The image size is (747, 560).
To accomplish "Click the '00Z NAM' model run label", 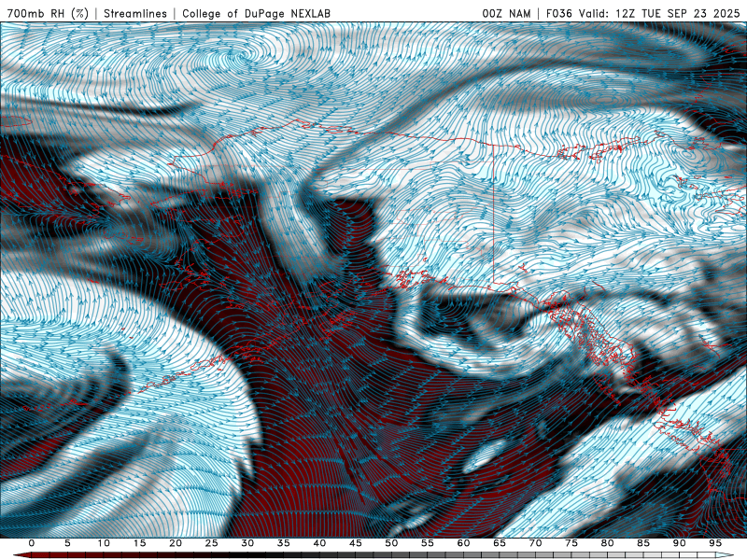I will tap(506, 13).
